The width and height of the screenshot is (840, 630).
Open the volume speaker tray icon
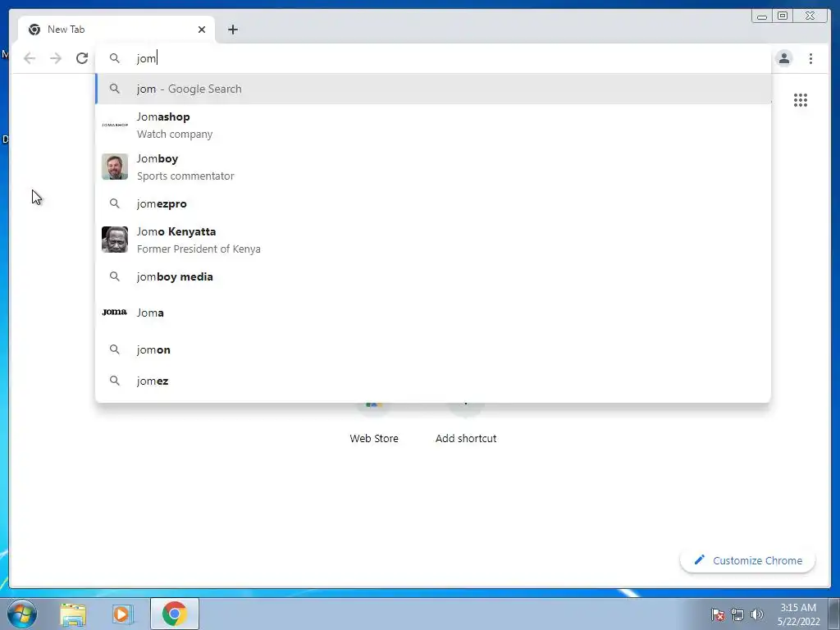pos(757,614)
